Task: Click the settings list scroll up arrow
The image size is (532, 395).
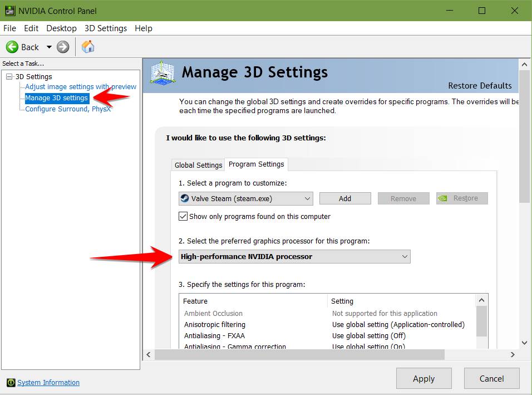Action: (481, 300)
